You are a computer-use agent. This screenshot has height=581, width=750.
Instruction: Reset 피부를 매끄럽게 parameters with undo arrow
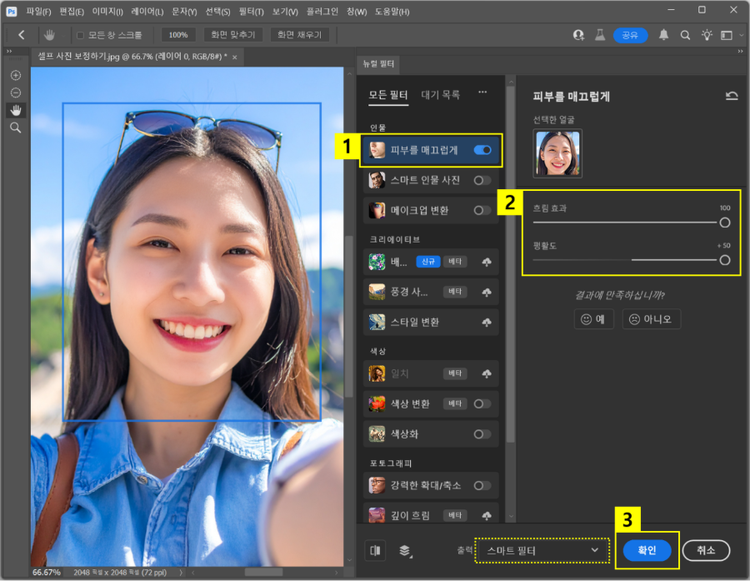point(731,96)
